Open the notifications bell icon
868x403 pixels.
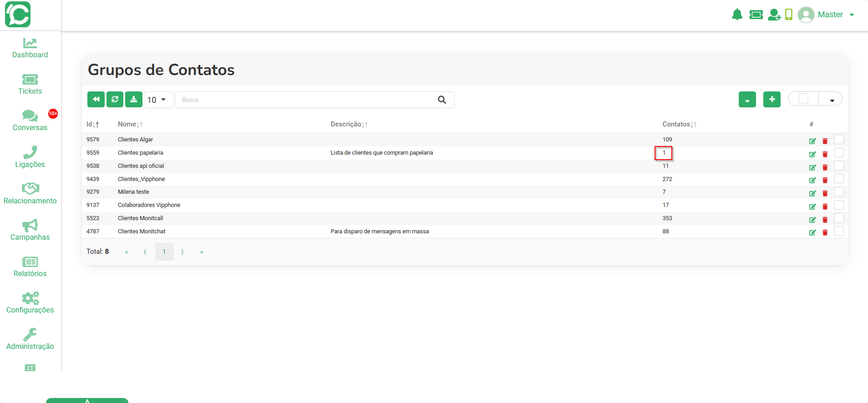[x=737, y=15]
